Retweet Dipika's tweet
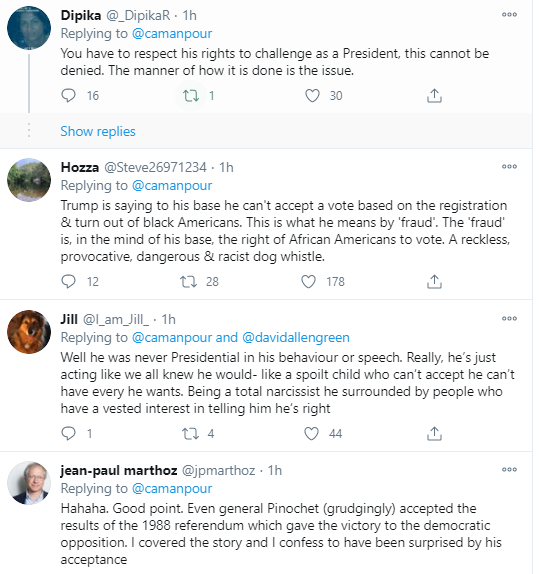 click(x=191, y=96)
